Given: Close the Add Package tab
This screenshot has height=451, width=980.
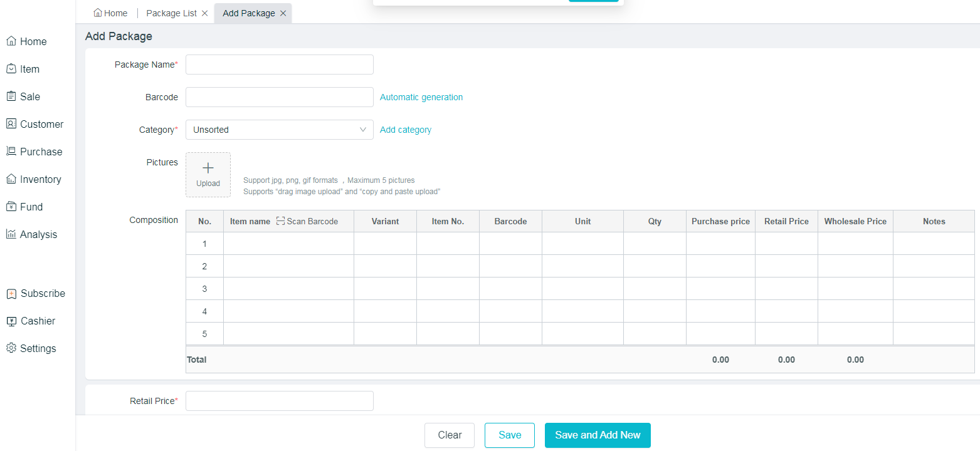Looking at the screenshot, I should click(x=283, y=13).
